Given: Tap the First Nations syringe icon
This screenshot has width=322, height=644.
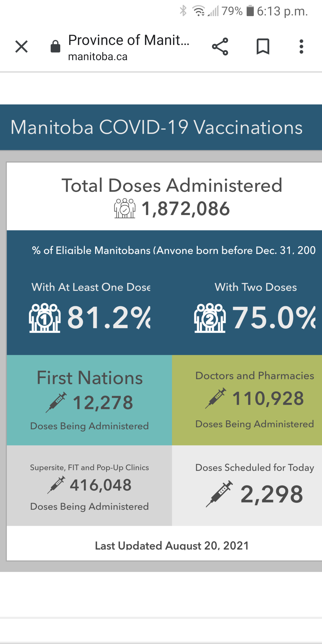Looking at the screenshot, I should coord(56,402).
